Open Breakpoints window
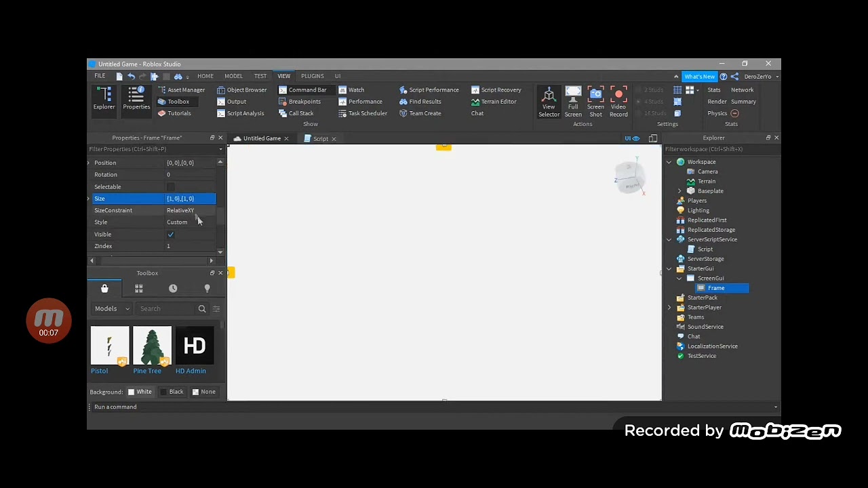868x488 pixels. [300, 102]
